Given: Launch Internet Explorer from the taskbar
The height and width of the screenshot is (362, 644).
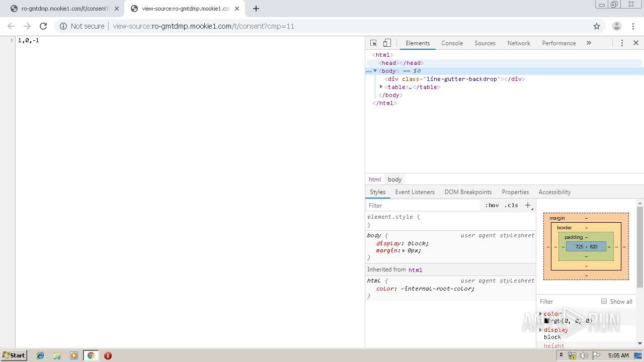Looking at the screenshot, I should click(x=41, y=355).
